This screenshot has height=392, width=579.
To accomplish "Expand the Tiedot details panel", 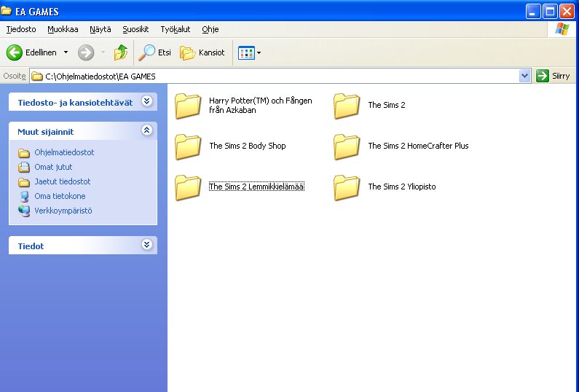I will point(146,245).
